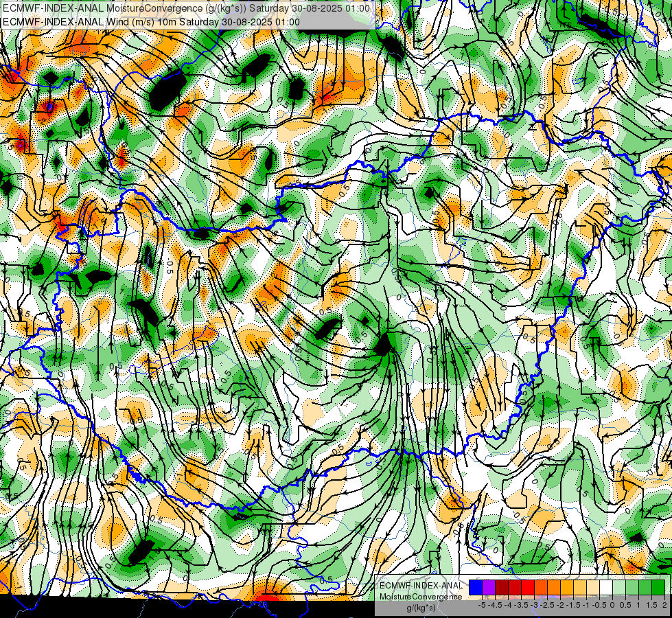This screenshot has width=672, height=618.
Task: Click the g/(kg*s) unit label in legend
Action: (x=421, y=608)
